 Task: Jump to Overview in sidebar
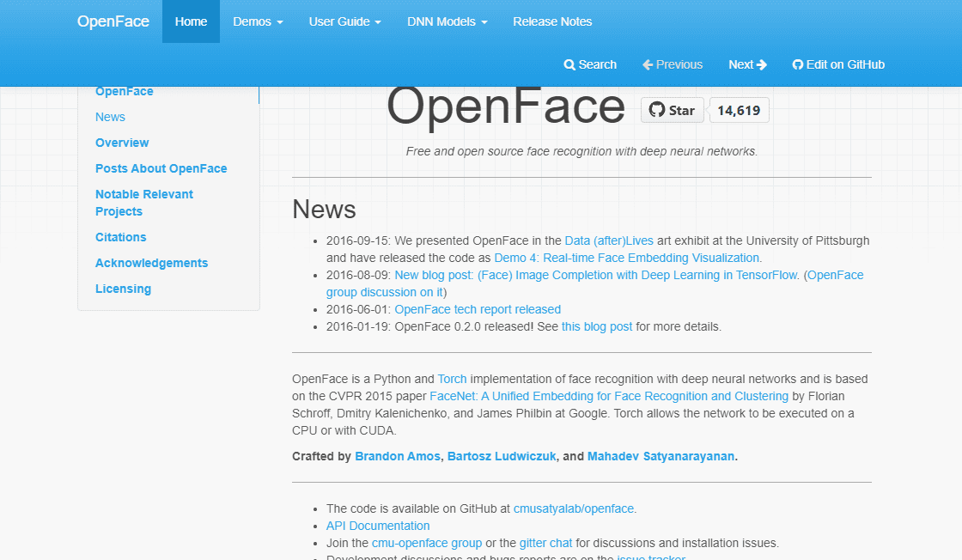point(121,143)
